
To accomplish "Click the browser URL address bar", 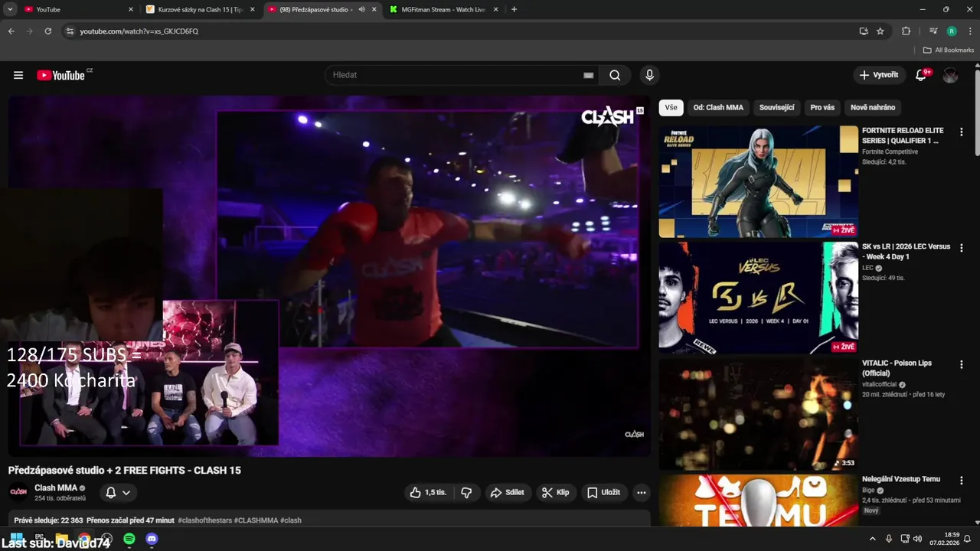I will point(459,31).
